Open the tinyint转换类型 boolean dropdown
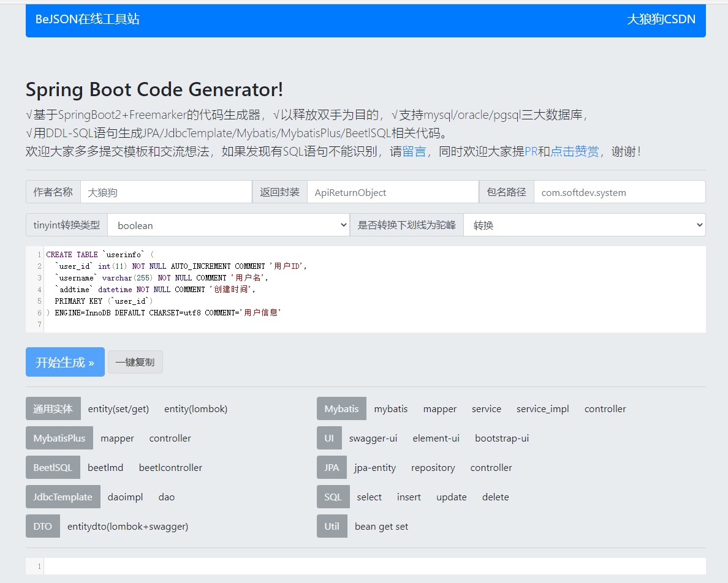The width and height of the screenshot is (728, 583). click(x=228, y=225)
